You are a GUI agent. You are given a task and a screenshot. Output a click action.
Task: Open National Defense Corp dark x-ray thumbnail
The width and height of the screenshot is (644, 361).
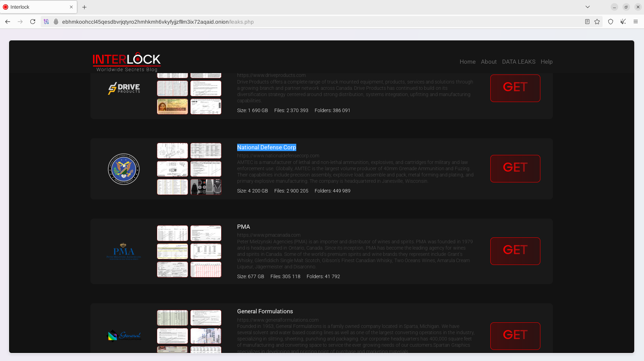pyautogui.click(x=206, y=187)
